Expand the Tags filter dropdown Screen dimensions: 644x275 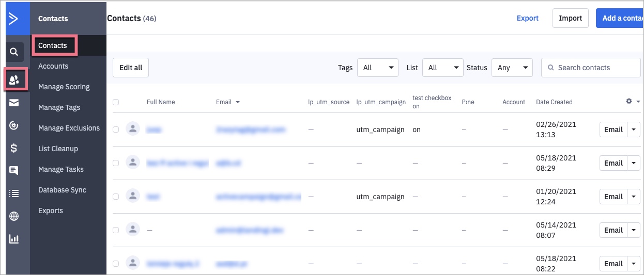click(377, 68)
